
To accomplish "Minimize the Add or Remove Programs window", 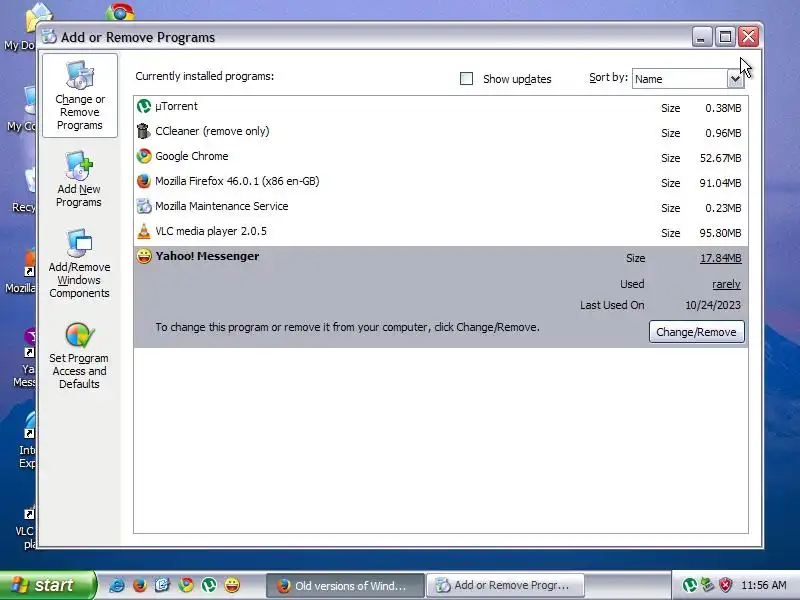I will point(702,37).
